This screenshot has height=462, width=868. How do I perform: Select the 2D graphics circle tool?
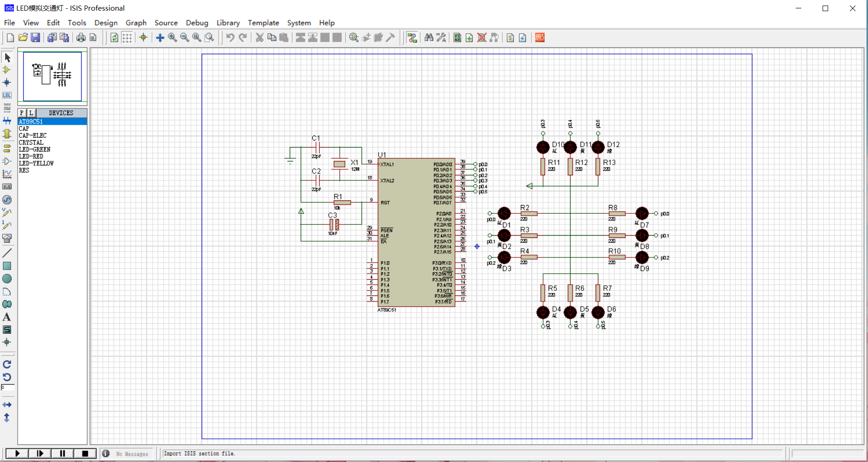[7, 279]
